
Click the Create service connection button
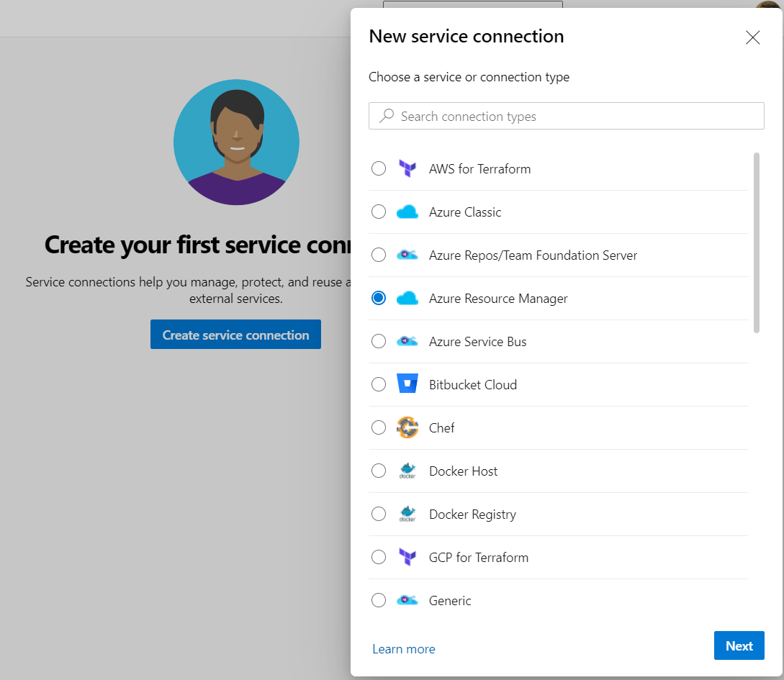(235, 335)
